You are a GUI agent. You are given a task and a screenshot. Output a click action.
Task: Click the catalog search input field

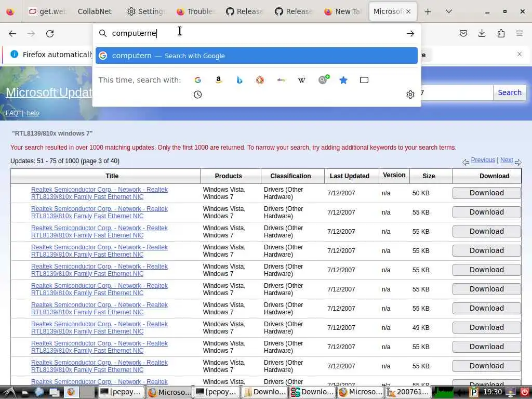[457, 92]
